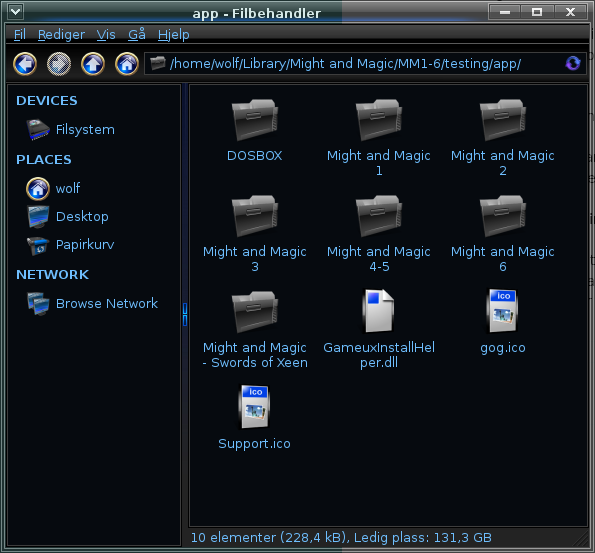Open the Hjelp menu
The width and height of the screenshot is (595, 553).
(x=174, y=35)
